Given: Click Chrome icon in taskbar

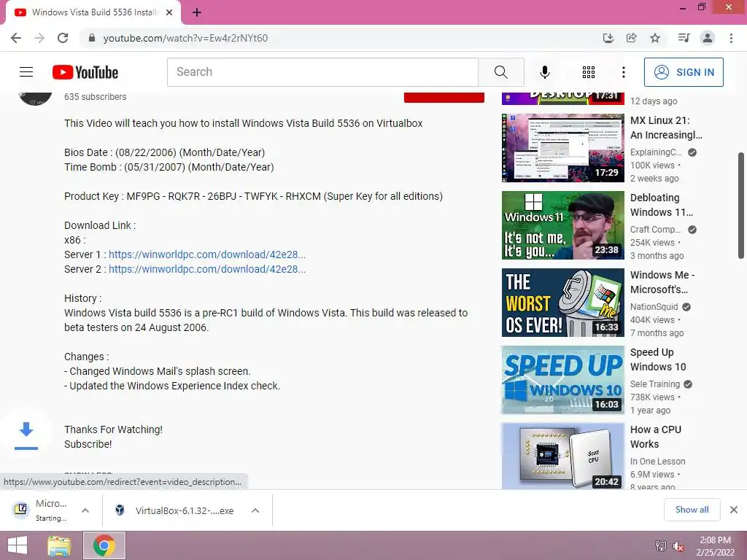Looking at the screenshot, I should click(104, 545).
